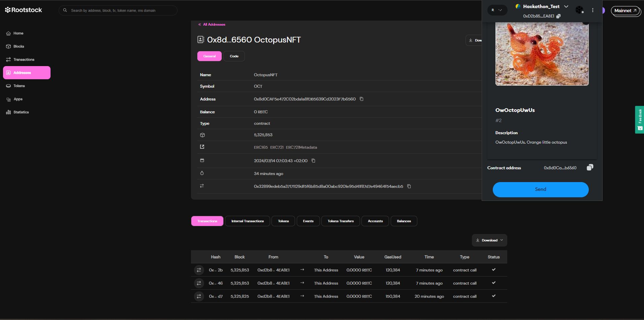Screen dimensions: 644x320
Task: Select the Transactions tab below details
Action: pyautogui.click(x=207, y=221)
